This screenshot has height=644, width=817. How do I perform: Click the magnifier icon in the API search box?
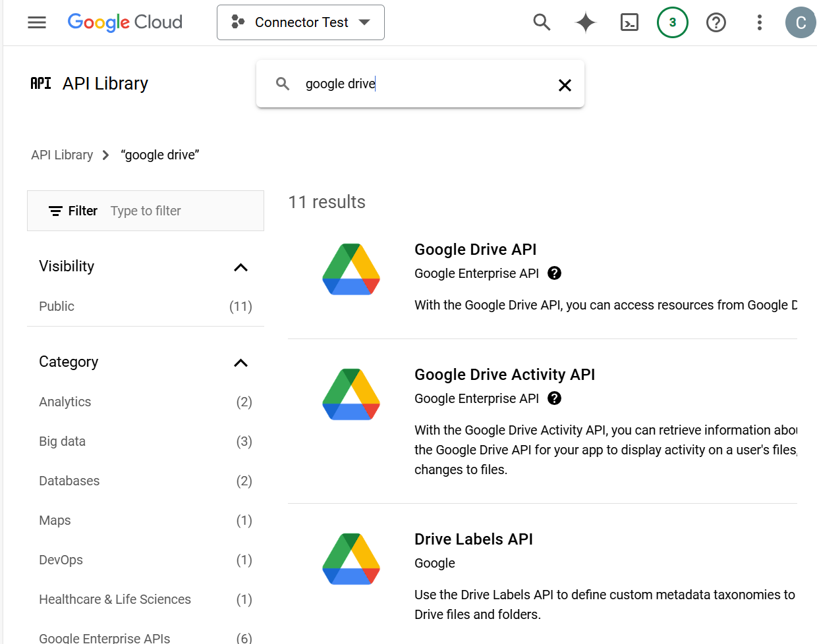coord(283,84)
